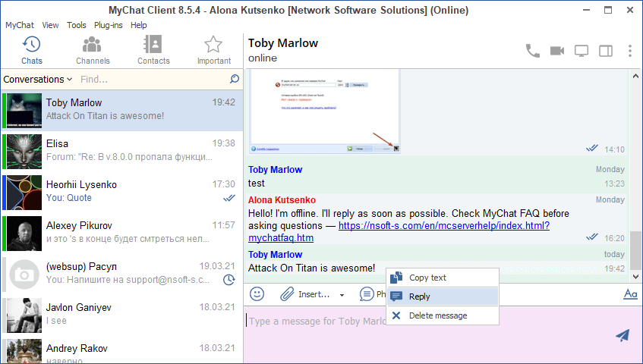The height and width of the screenshot is (364, 643).
Task: Start a video call with Toby Marlow
Action: [557, 51]
